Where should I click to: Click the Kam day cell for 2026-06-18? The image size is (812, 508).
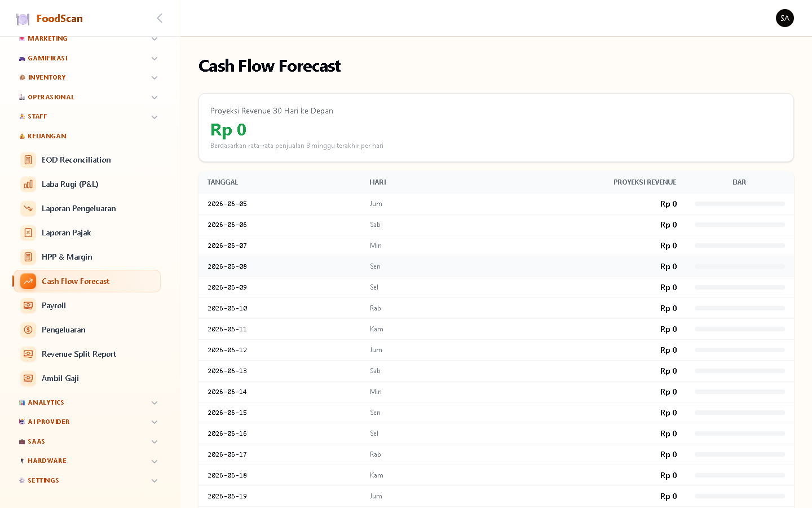click(377, 475)
